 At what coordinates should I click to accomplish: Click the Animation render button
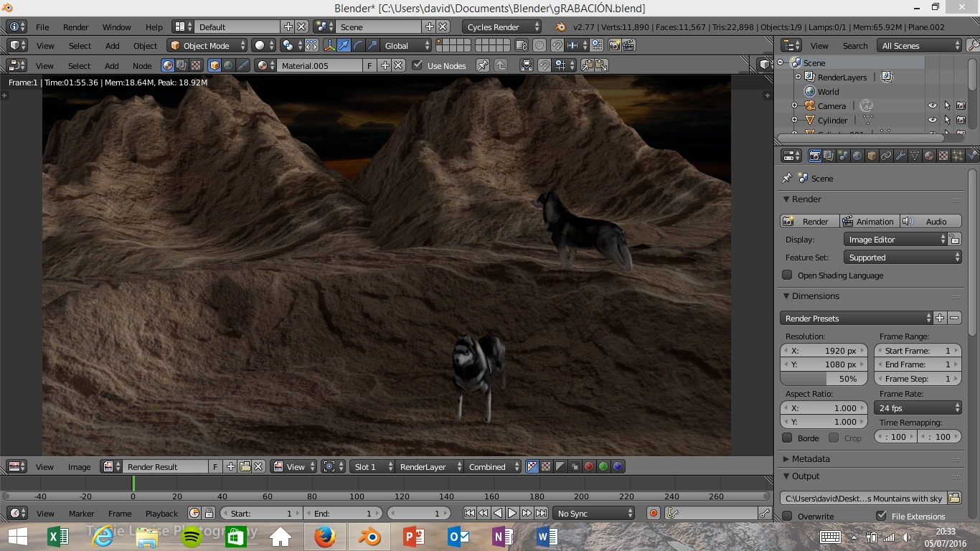point(869,222)
